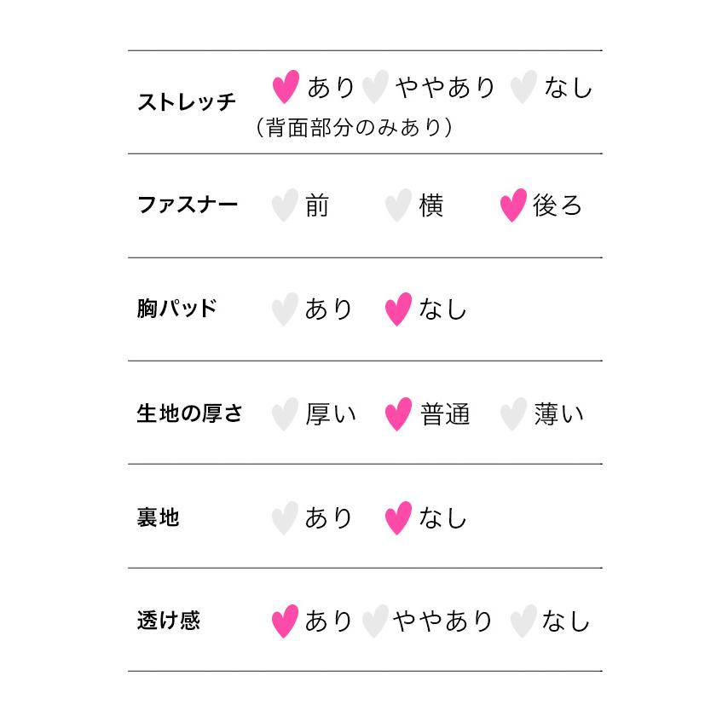Select the gray heart for 裏地 あり
728x728 pixels.
284,518
